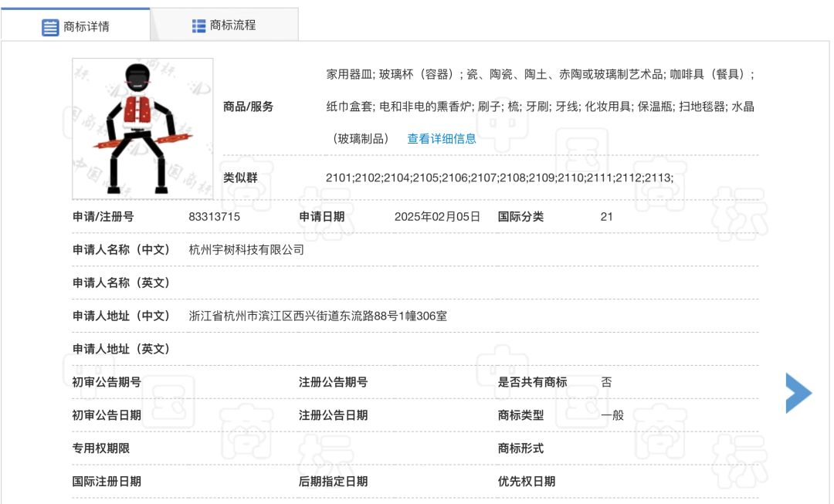
Task: Click applicant name 杭州宇树科技有限公司
Action: point(246,250)
